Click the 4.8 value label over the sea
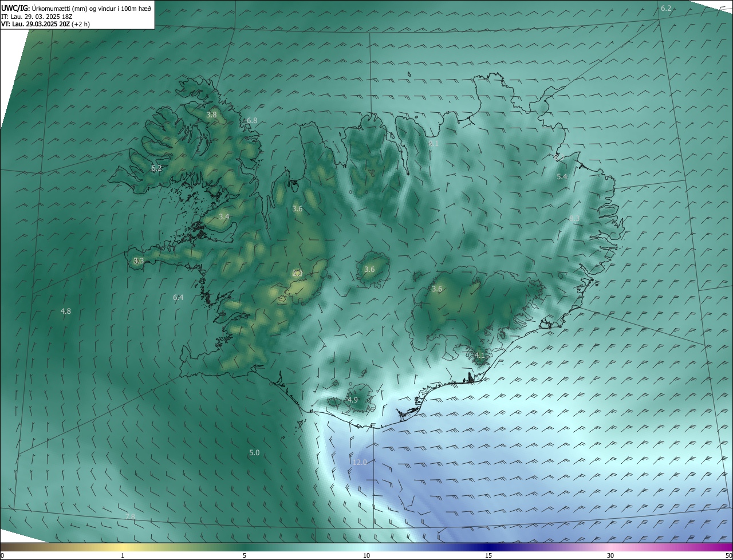Screen dimensions: 733x560 click(66, 311)
